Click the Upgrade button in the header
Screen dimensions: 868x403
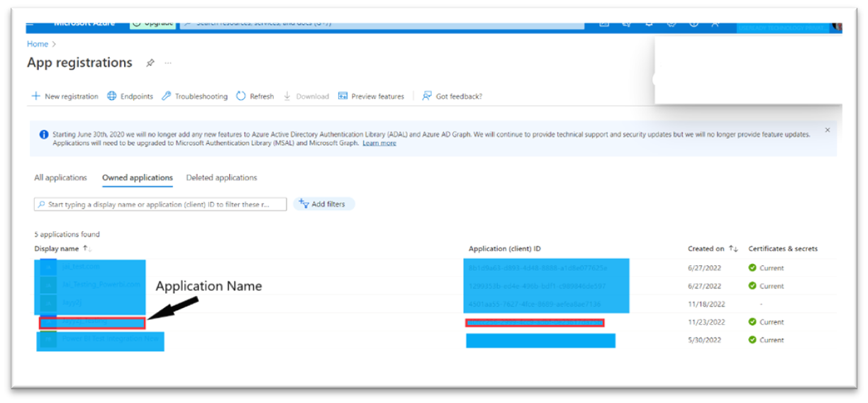tap(152, 23)
